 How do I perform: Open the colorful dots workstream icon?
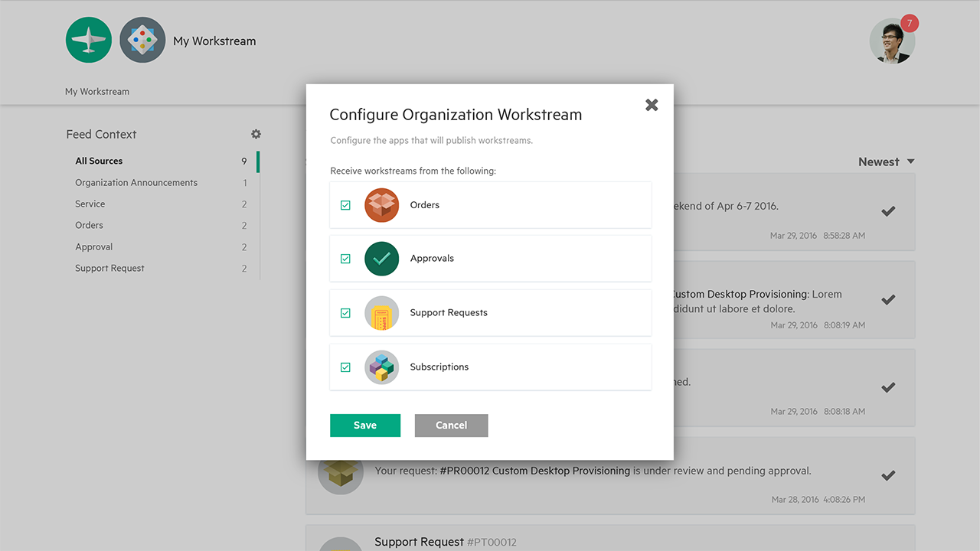[142, 41]
